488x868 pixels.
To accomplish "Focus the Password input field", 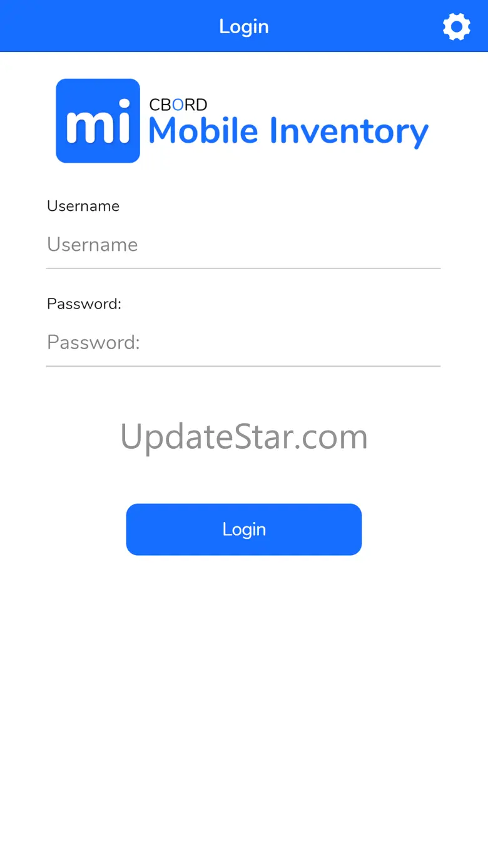I will coord(243,342).
